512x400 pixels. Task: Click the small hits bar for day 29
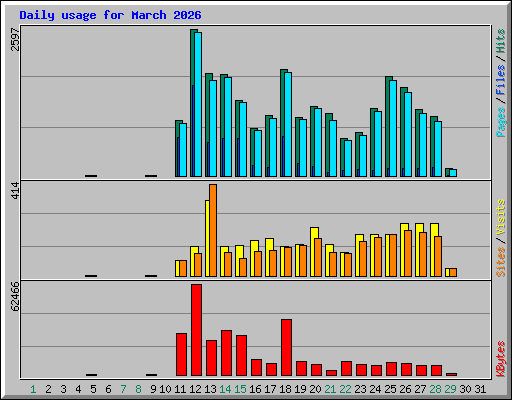tap(447, 172)
